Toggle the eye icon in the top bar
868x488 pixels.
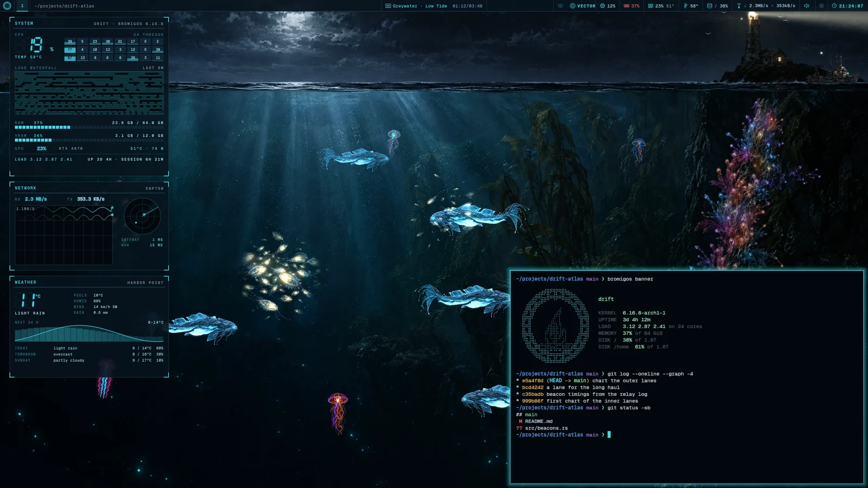(560, 6)
